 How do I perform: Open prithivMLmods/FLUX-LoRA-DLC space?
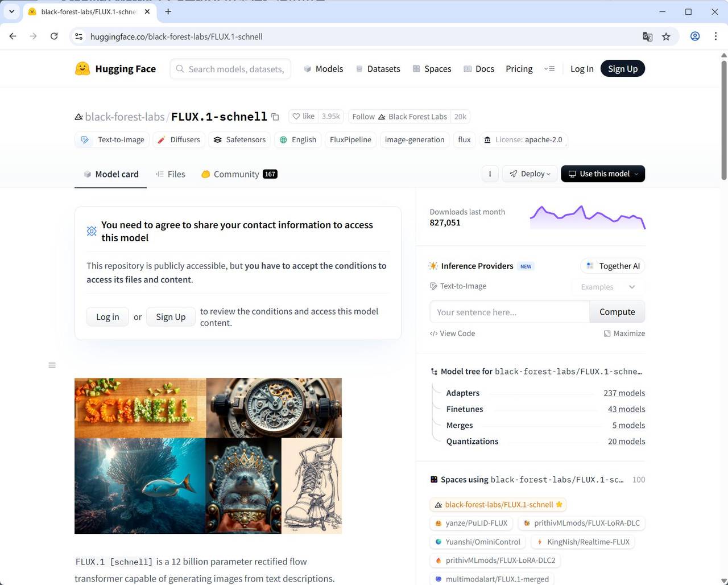(581, 523)
